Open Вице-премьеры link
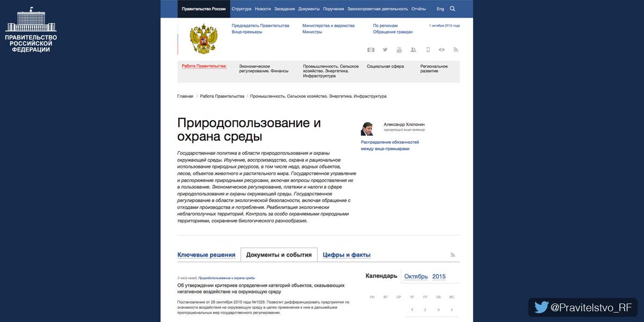The width and height of the screenshot is (644, 322). click(247, 32)
